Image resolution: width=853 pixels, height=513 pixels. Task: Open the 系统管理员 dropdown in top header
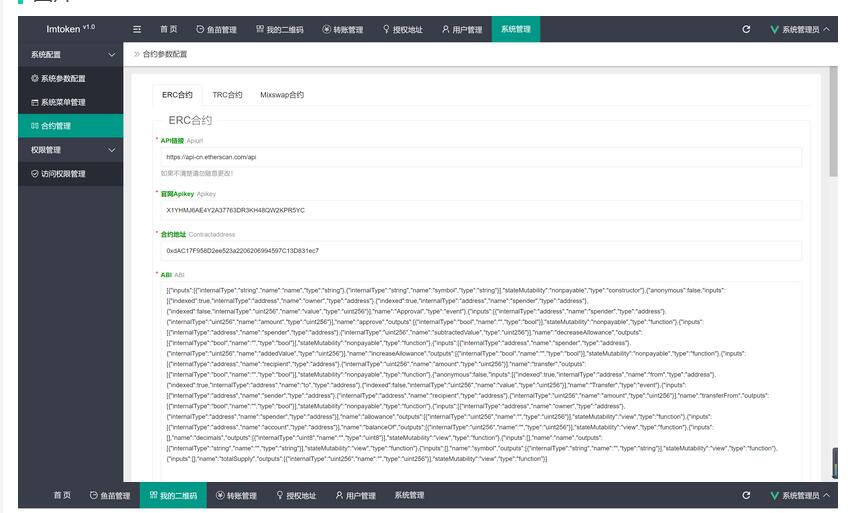tap(800, 30)
